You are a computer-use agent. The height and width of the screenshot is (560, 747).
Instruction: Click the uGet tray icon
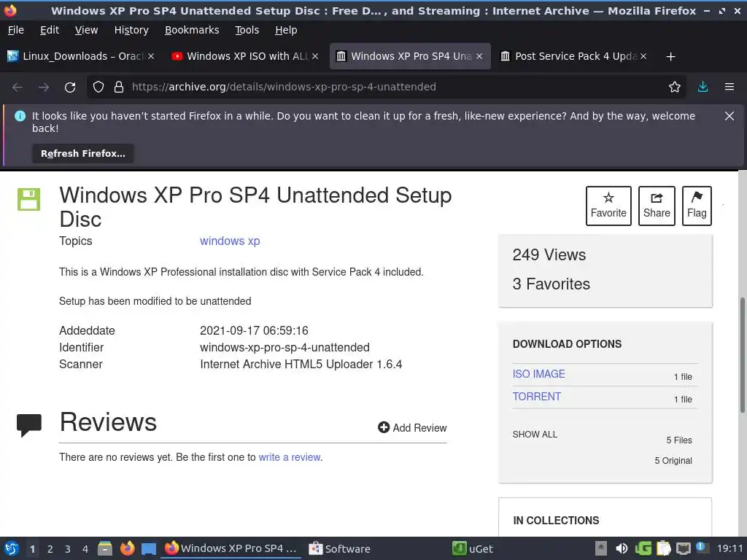643,548
